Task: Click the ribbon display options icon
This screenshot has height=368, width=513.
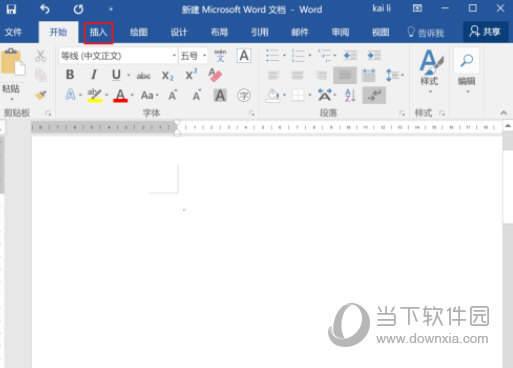Action: (x=417, y=8)
